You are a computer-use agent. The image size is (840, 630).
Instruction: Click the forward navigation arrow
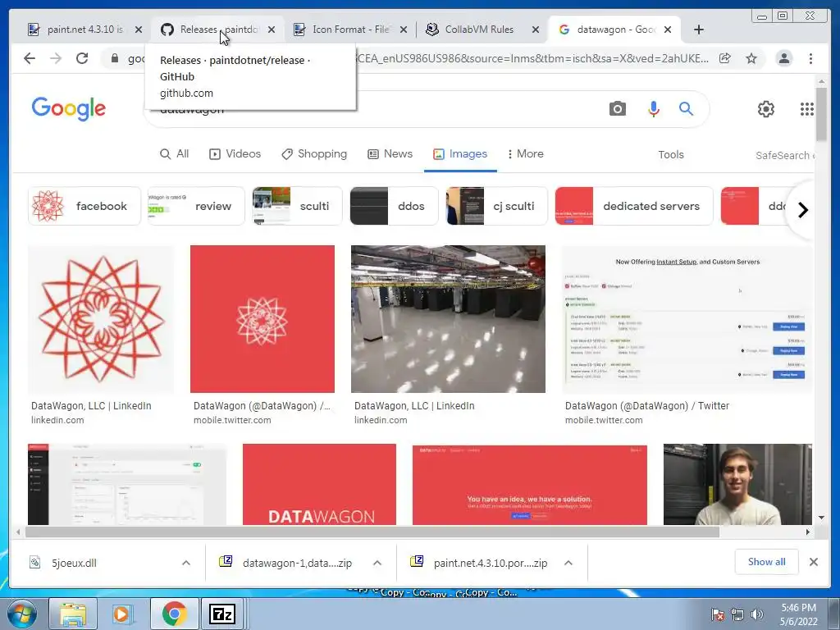(x=56, y=58)
